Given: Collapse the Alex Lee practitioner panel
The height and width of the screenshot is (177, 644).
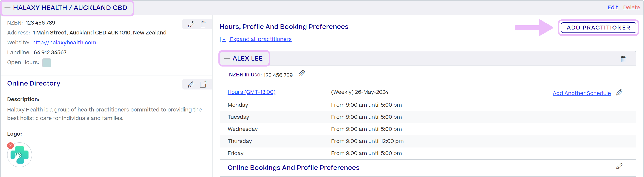Looking at the screenshot, I should [227, 58].
